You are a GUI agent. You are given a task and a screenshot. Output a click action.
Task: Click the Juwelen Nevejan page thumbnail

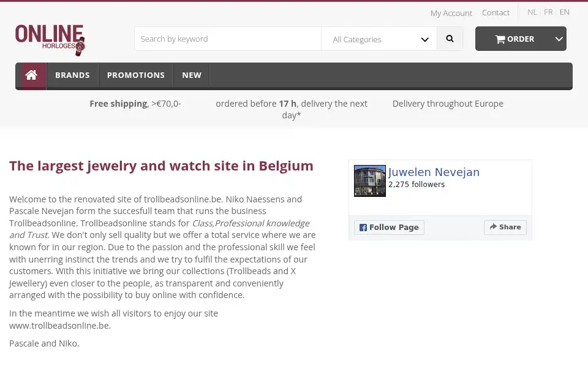click(x=370, y=181)
